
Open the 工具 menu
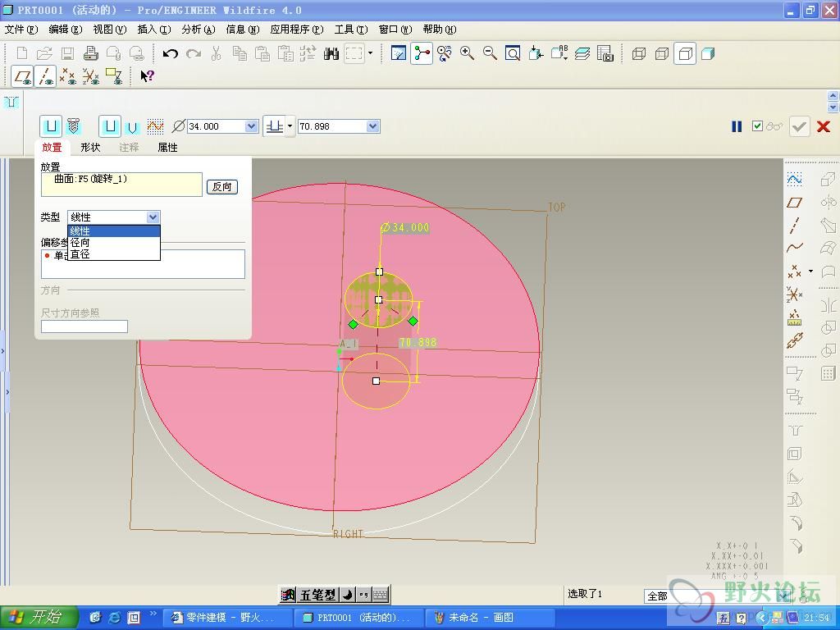point(351,30)
